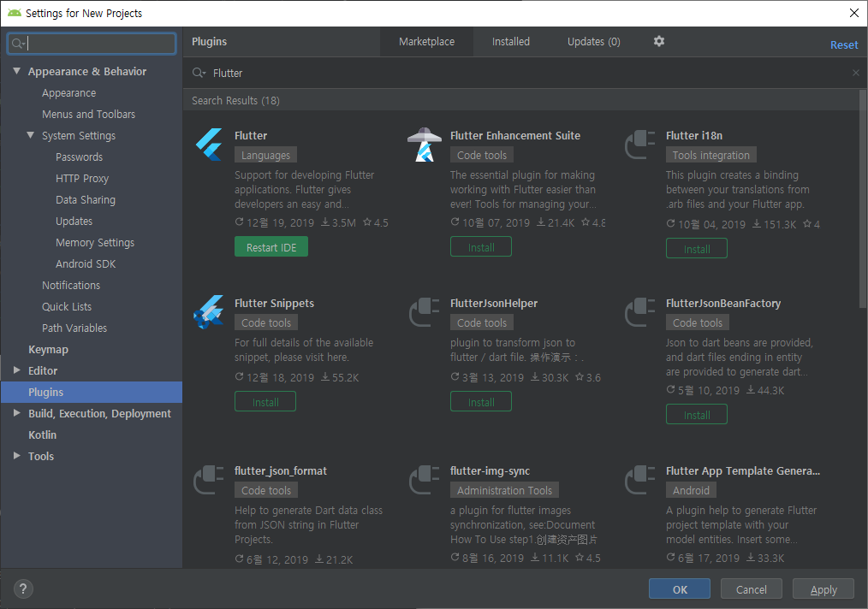Click the Cancel button
Viewport: 868px width, 609px height.
pos(752,589)
